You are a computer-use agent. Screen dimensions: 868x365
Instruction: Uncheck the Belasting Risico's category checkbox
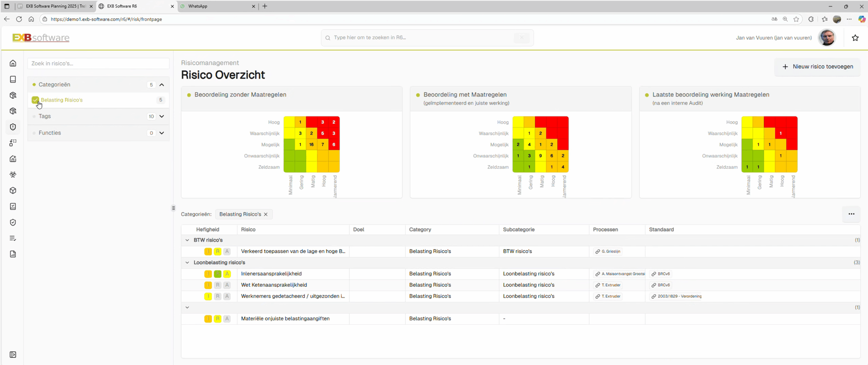(35, 100)
